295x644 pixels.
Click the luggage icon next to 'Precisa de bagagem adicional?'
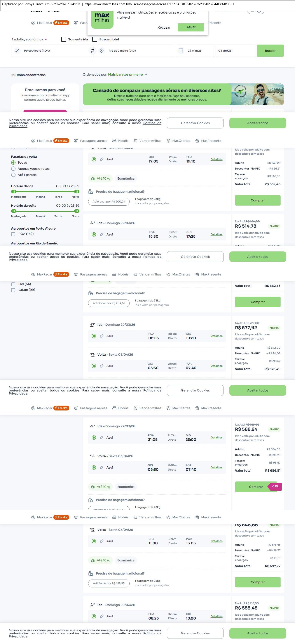[91, 192]
